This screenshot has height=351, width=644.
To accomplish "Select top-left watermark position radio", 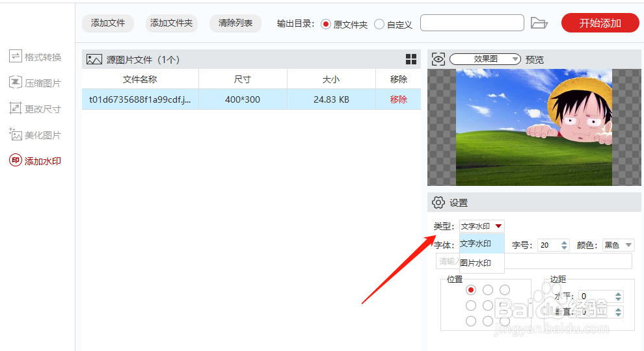I will pos(471,290).
